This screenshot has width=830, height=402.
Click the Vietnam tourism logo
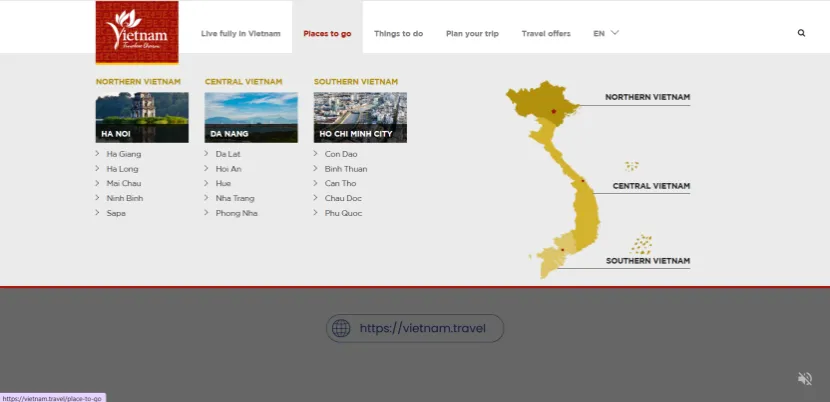pos(137,32)
